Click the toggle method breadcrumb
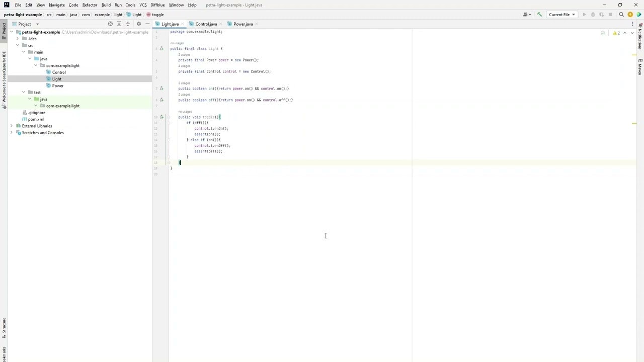 pos(155,15)
